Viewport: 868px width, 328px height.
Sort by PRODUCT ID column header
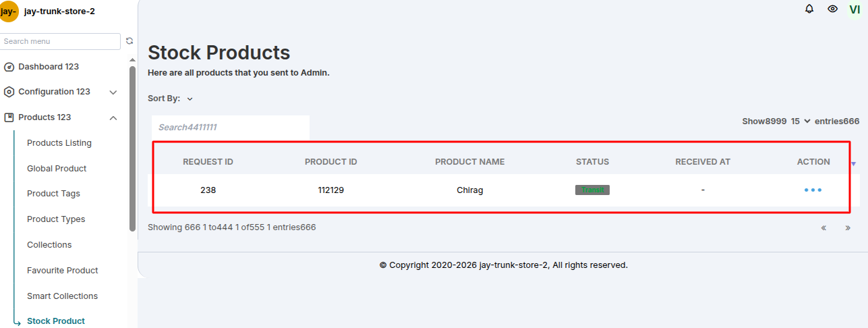point(331,162)
